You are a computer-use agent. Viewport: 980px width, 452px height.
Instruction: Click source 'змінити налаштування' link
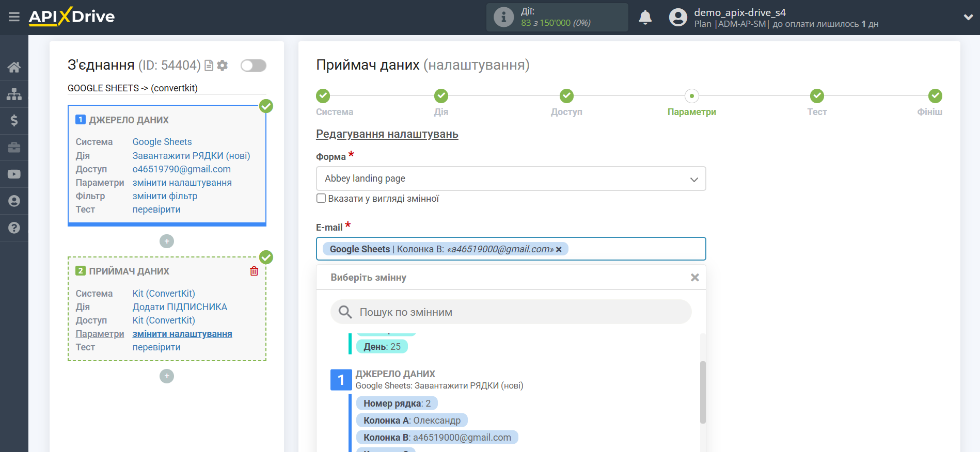point(182,183)
